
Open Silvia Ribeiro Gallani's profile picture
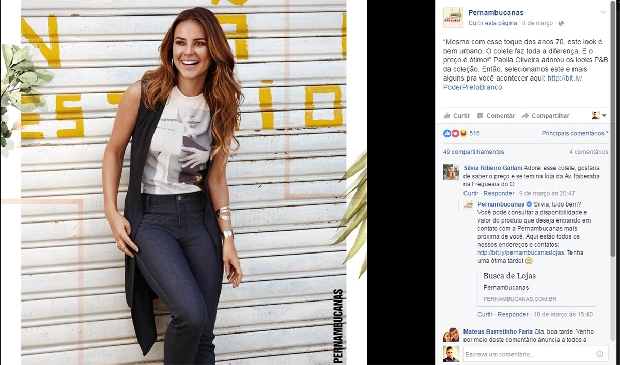coord(451,172)
